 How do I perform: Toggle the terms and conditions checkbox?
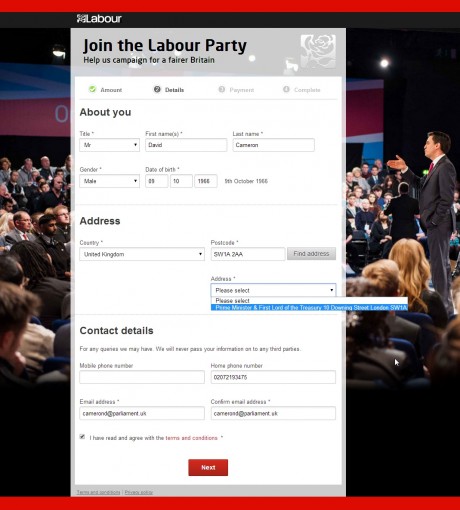tap(82, 437)
